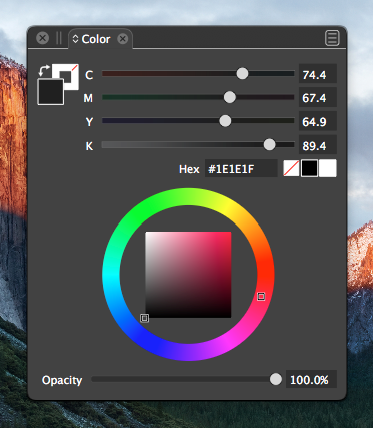Edit the Hex color value field
Viewport: 373px width, 428px height.
(x=241, y=168)
